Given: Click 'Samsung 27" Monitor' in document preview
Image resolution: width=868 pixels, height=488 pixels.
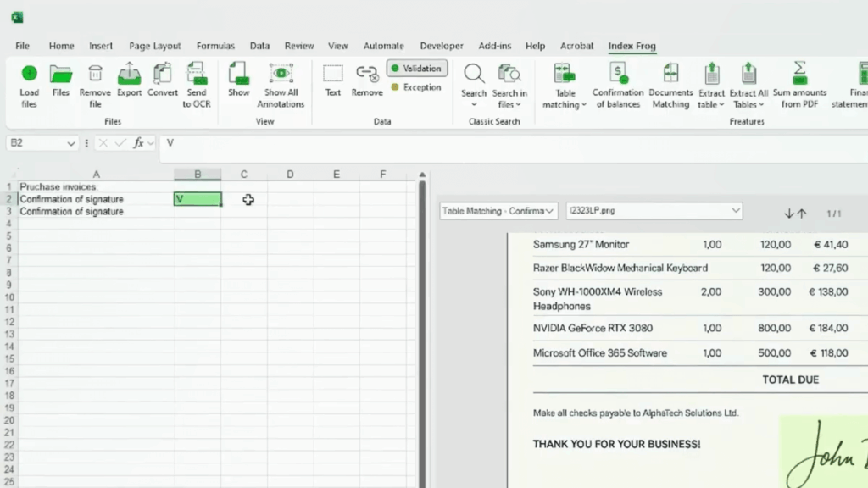Looking at the screenshot, I should click(x=581, y=245).
